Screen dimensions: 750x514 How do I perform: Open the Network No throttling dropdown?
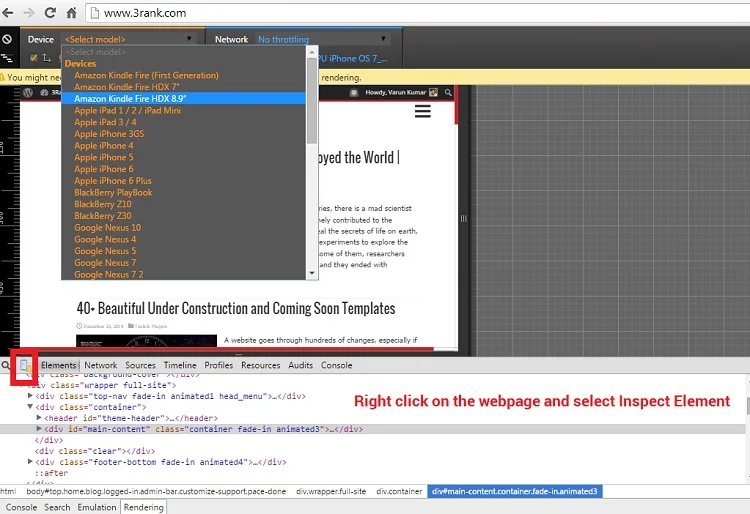(x=323, y=39)
